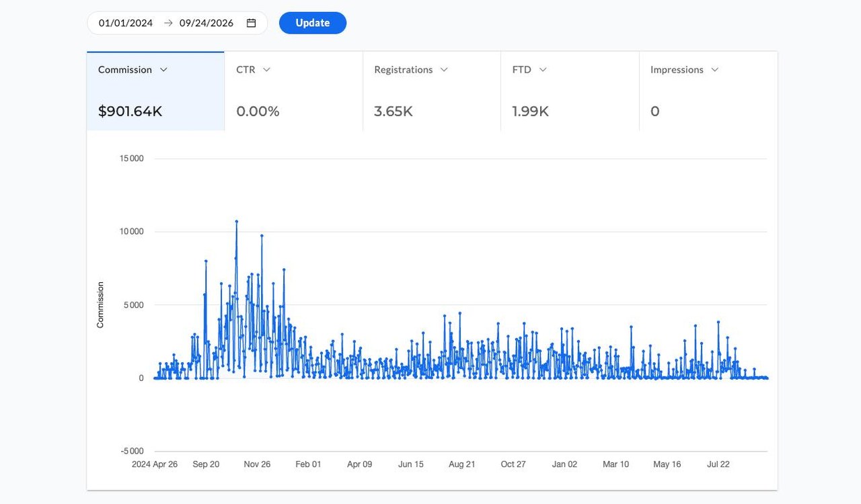Click the Nov 26 x-axis label
This screenshot has width=861, height=504.
[x=257, y=464]
